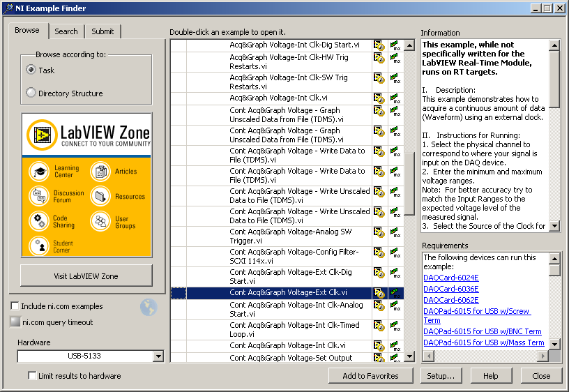This screenshot has width=569, height=392.
Task: Click DAQmx icon for Acq&Graph Voltage-Int Clk.vi
Action: click(x=395, y=98)
